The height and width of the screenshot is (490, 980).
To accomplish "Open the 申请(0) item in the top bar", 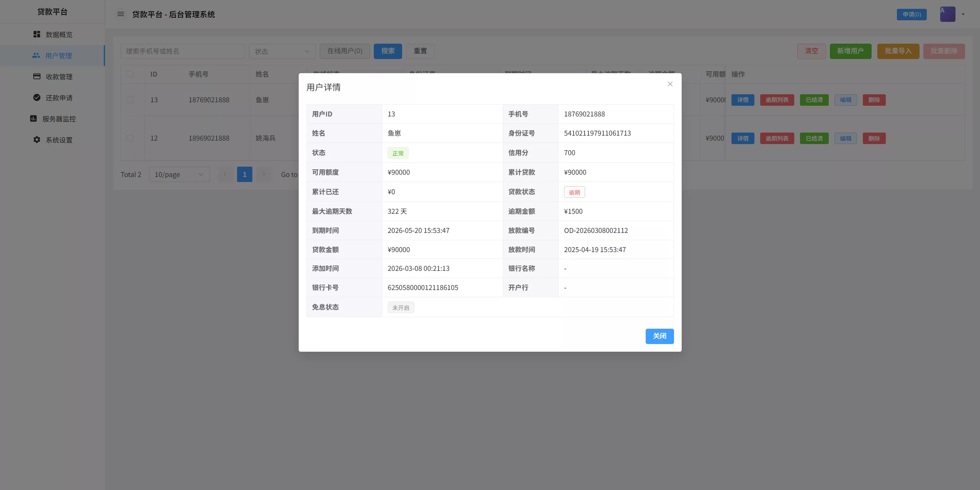I will (x=911, y=14).
